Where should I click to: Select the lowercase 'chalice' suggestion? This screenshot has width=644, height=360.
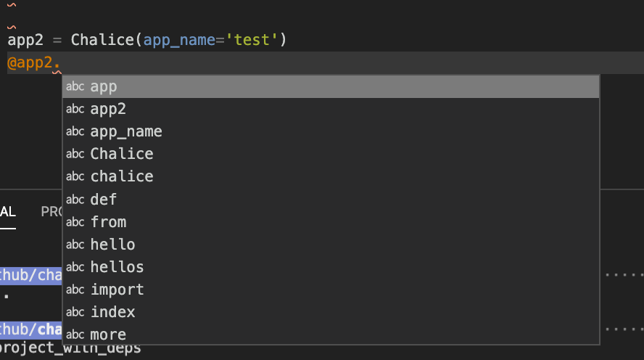(331, 176)
